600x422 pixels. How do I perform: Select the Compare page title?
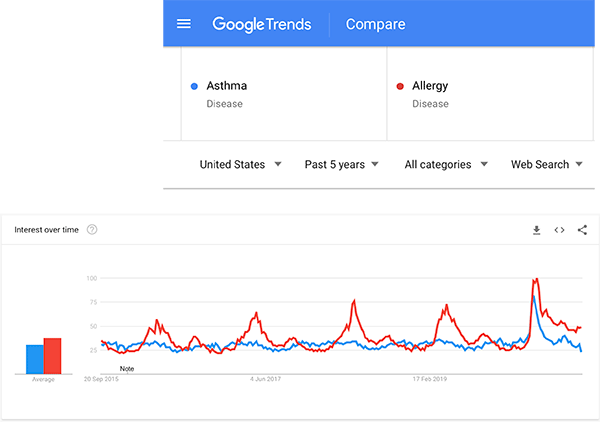(375, 24)
